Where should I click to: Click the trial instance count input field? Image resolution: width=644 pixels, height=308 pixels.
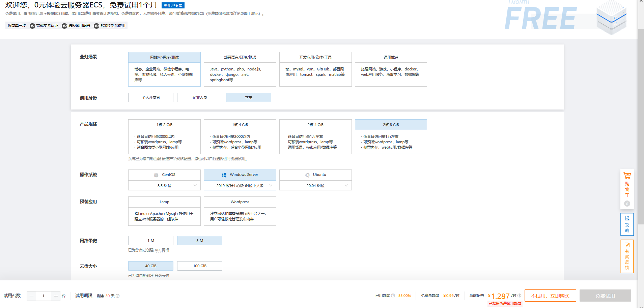coord(44,296)
